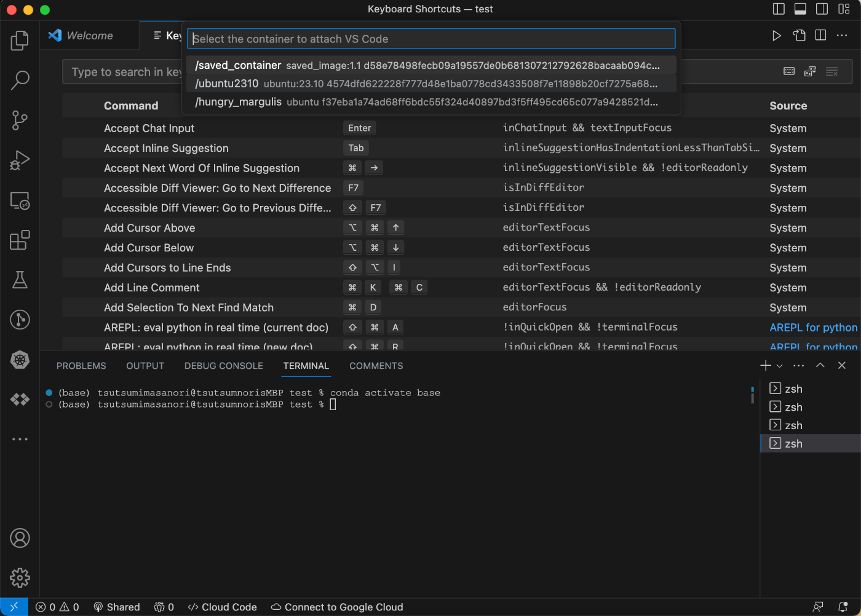Show additional views ellipsis in activity bar

[20, 439]
